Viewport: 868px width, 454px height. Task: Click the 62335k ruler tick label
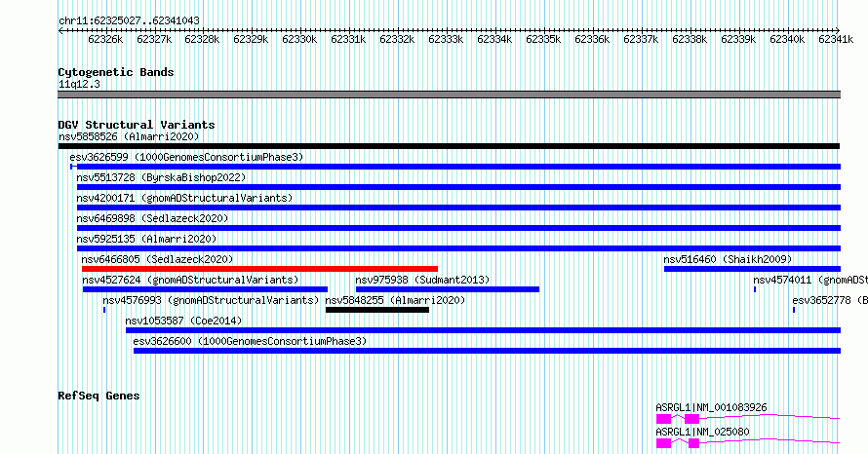tap(543, 39)
